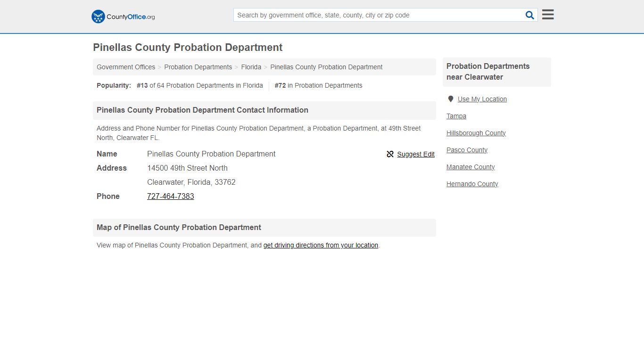Open the CountyOffice.org logo homepage
Screen dimensions: 644x362
point(123,16)
